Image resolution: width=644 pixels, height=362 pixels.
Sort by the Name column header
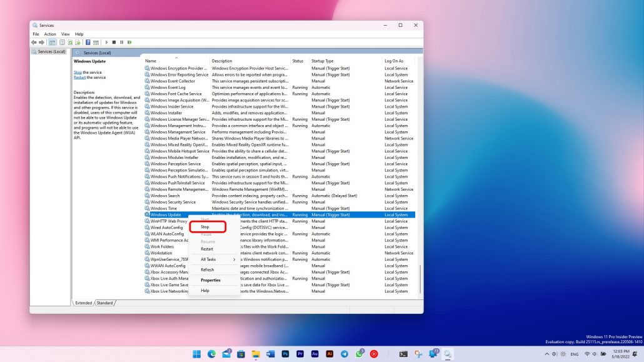point(176,61)
